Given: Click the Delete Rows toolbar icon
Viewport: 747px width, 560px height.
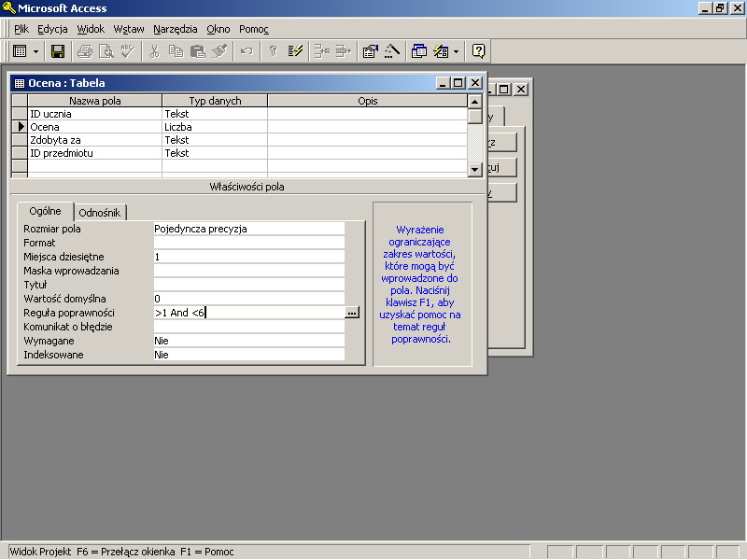Looking at the screenshot, I should [x=344, y=51].
